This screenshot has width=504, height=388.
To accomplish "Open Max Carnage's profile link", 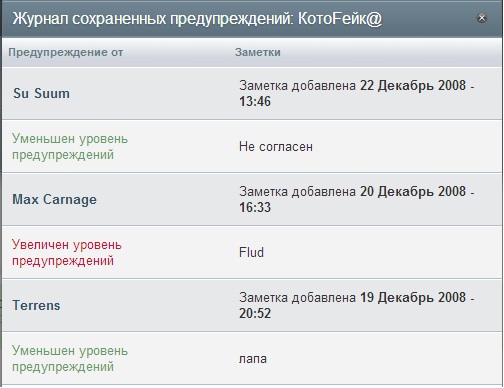I will click(x=54, y=199).
